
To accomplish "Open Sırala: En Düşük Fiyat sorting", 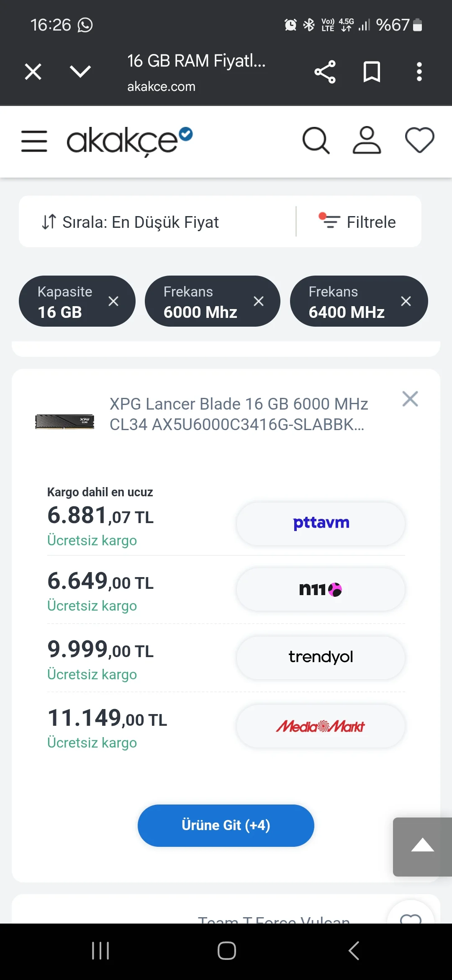I will 131,222.
